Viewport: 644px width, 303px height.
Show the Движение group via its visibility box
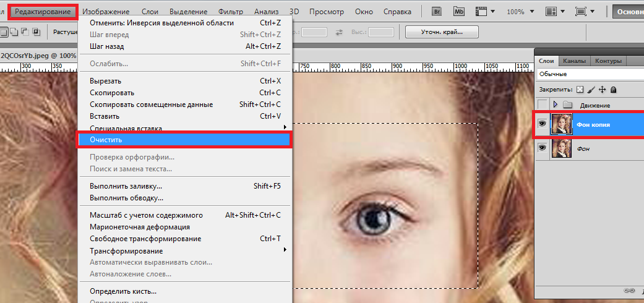pos(543,105)
